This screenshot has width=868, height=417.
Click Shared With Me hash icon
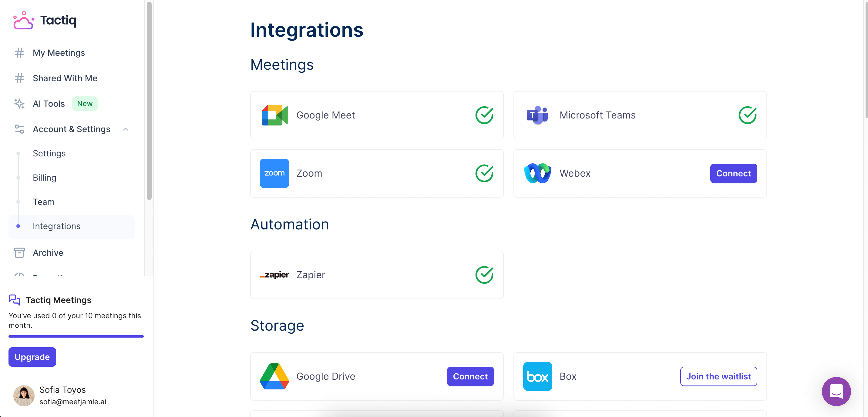(19, 78)
